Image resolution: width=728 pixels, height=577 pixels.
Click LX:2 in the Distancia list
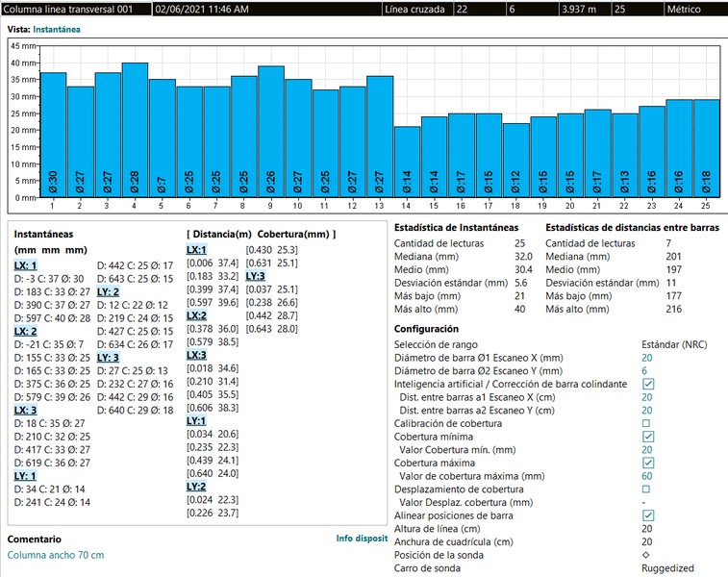pos(196,315)
